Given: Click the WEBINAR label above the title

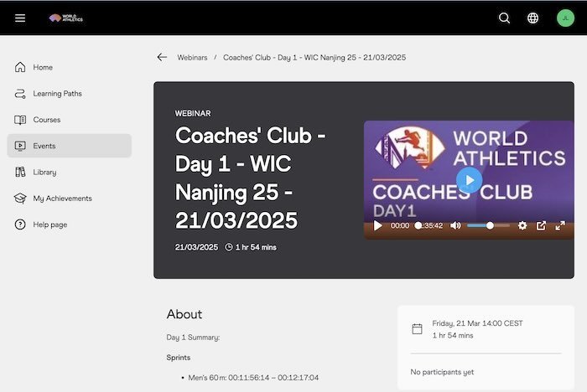Looking at the screenshot, I should [193, 113].
